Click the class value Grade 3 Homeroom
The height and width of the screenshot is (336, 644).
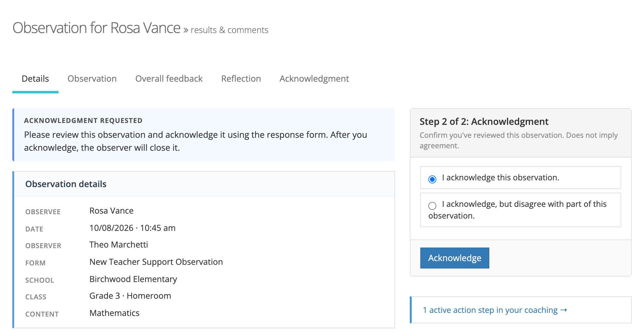[130, 296]
